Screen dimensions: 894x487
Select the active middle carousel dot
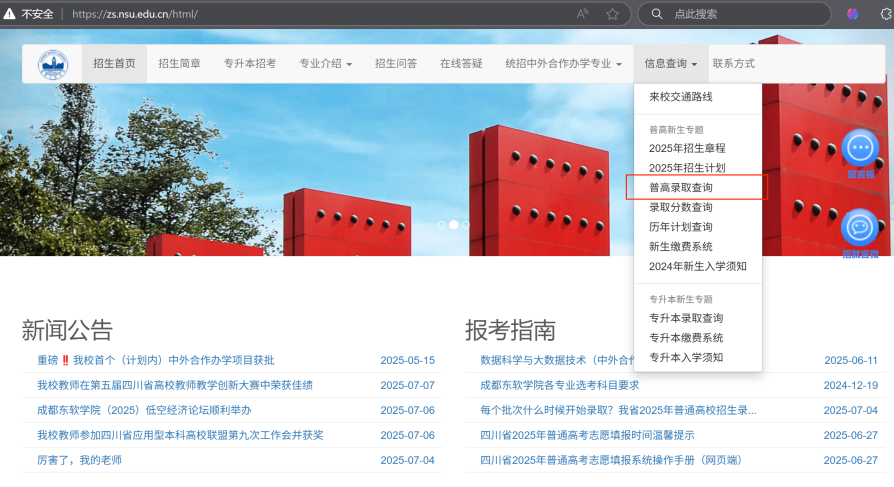pyautogui.click(x=454, y=225)
